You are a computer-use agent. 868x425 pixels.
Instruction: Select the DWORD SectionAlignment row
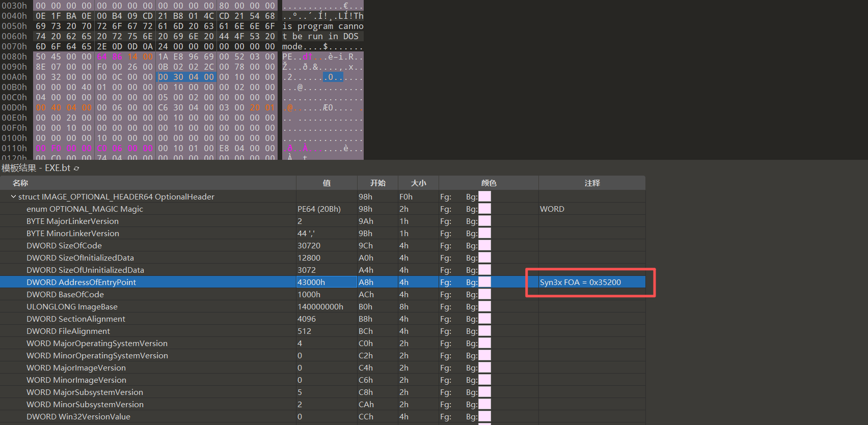click(76, 319)
